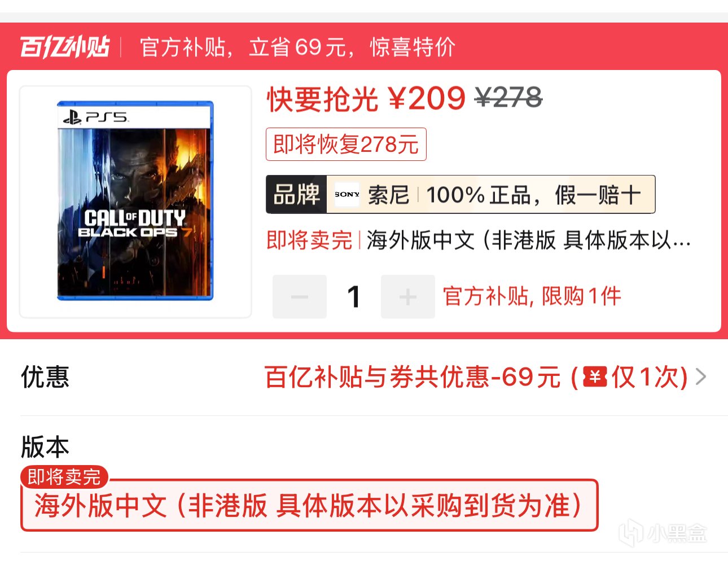Image resolution: width=728 pixels, height=561 pixels.
Task: Open the Call of Duty product thumbnail
Action: (x=135, y=201)
